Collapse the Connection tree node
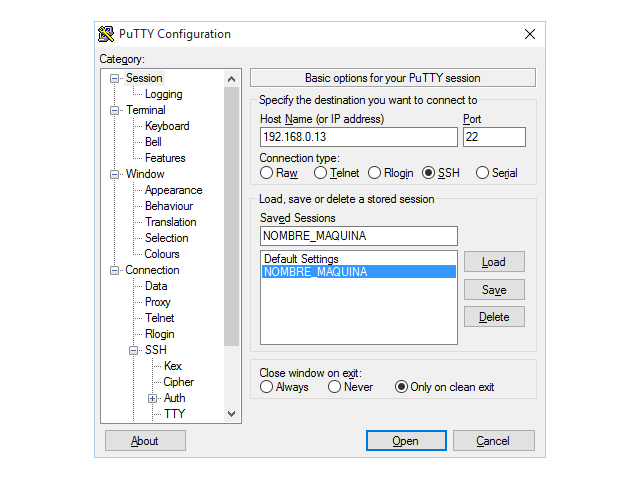The height and width of the screenshot is (480, 640). pyautogui.click(x=115, y=270)
